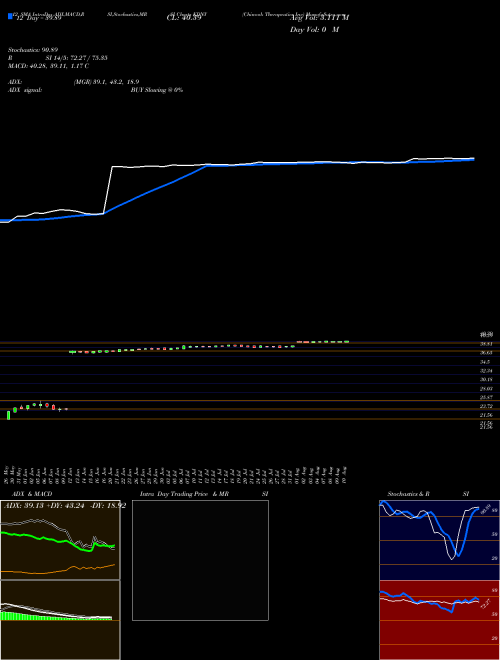Select the '12 Day - 39.89' label
Image resolution: width=500 pixels, height=660 pixels.
click(39, 18)
